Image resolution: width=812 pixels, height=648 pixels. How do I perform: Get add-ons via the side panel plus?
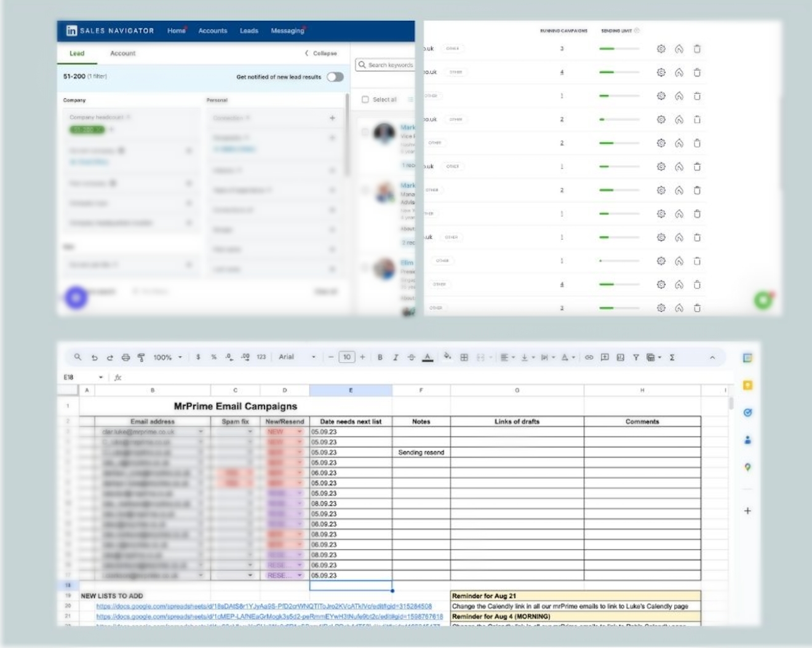pos(747,510)
